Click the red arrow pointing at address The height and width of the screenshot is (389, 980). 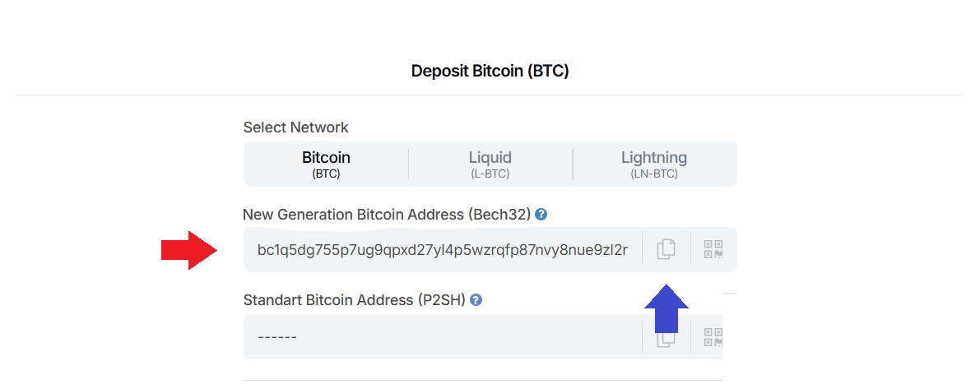(x=188, y=249)
